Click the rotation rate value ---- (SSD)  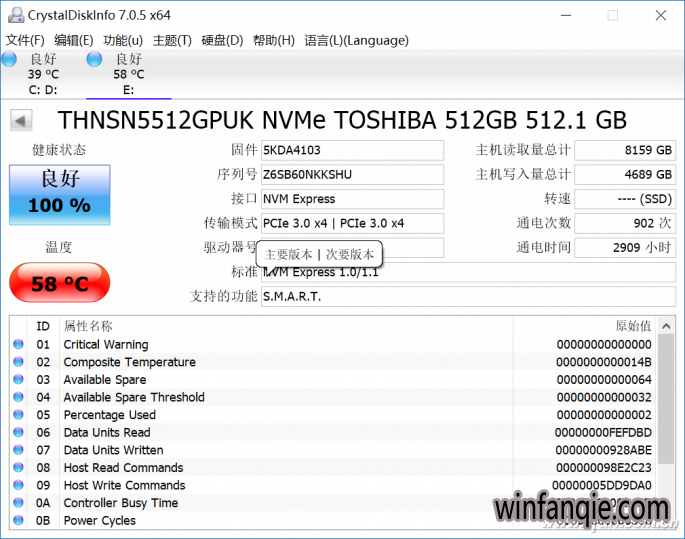[x=625, y=199]
